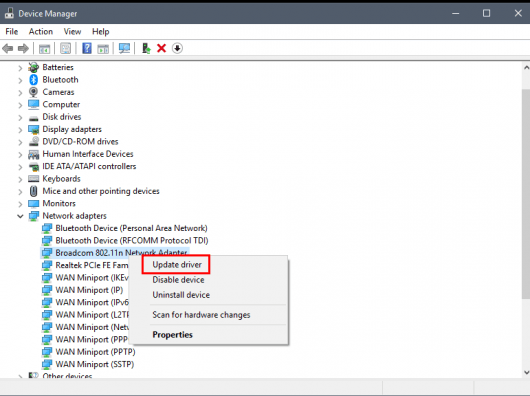Expand the Display adapters category
The width and height of the screenshot is (530, 396).
click(20, 130)
